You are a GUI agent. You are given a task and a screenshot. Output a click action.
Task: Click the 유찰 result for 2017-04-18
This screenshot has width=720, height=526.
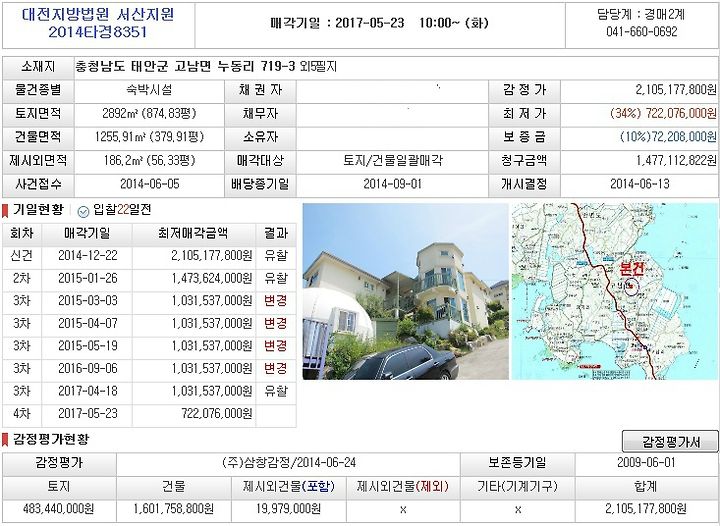pyautogui.click(x=276, y=391)
